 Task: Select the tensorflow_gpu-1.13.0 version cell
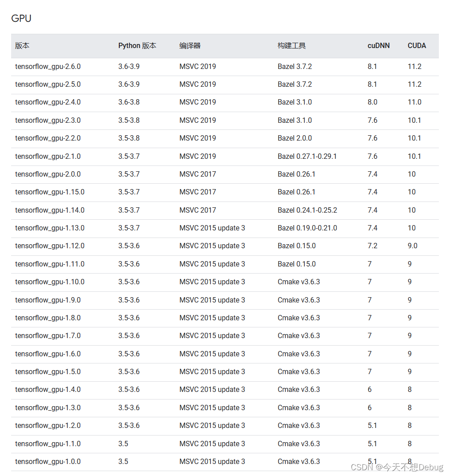pyautogui.click(x=50, y=228)
